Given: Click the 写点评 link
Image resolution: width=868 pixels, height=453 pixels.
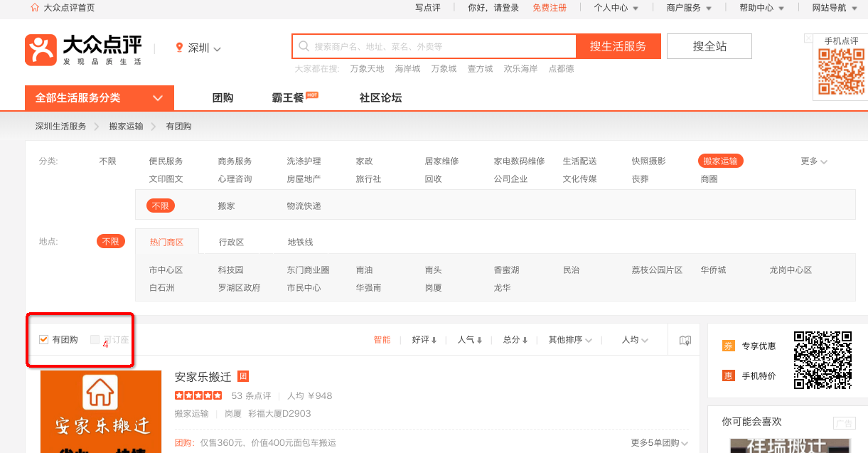Looking at the screenshot, I should point(428,8).
